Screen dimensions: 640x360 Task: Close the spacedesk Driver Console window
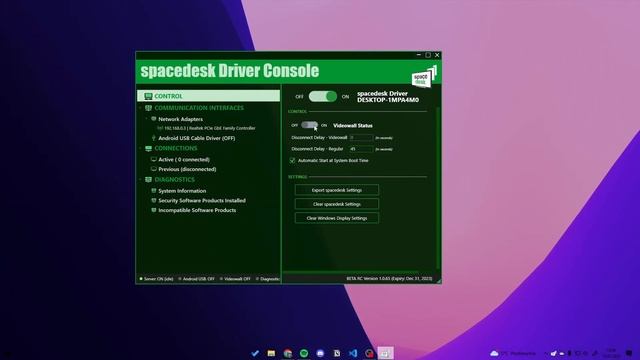437,55
